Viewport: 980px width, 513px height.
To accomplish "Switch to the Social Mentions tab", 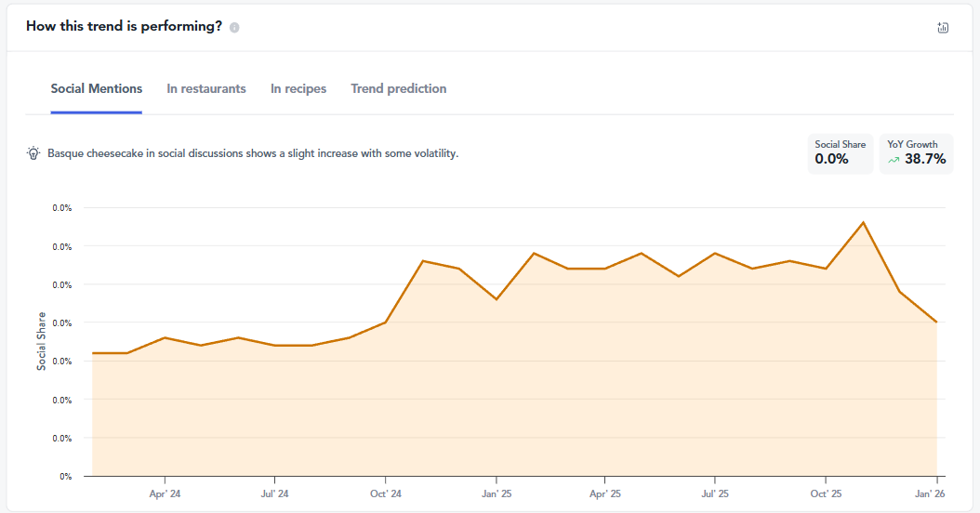I will tap(97, 89).
